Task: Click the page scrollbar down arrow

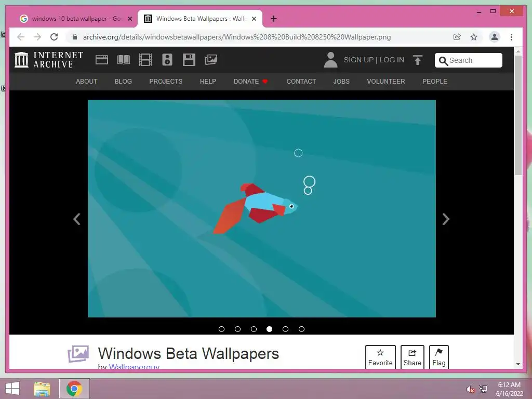Action: 518,364
